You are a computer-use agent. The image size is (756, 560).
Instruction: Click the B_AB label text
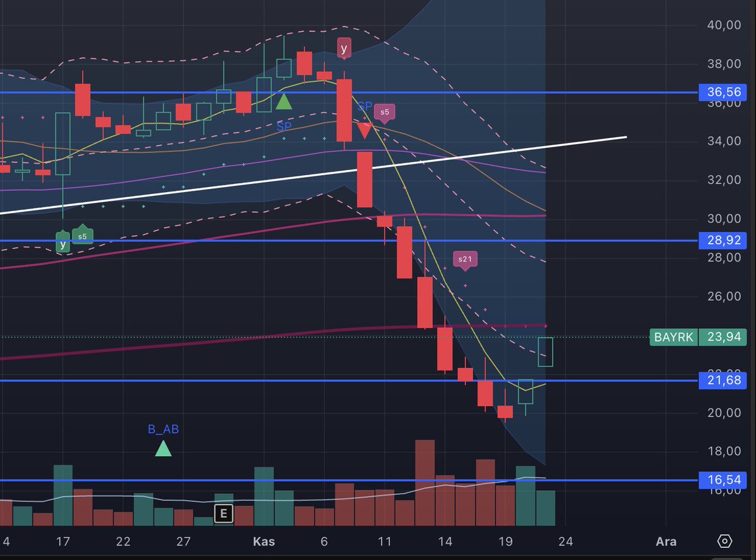tap(163, 430)
